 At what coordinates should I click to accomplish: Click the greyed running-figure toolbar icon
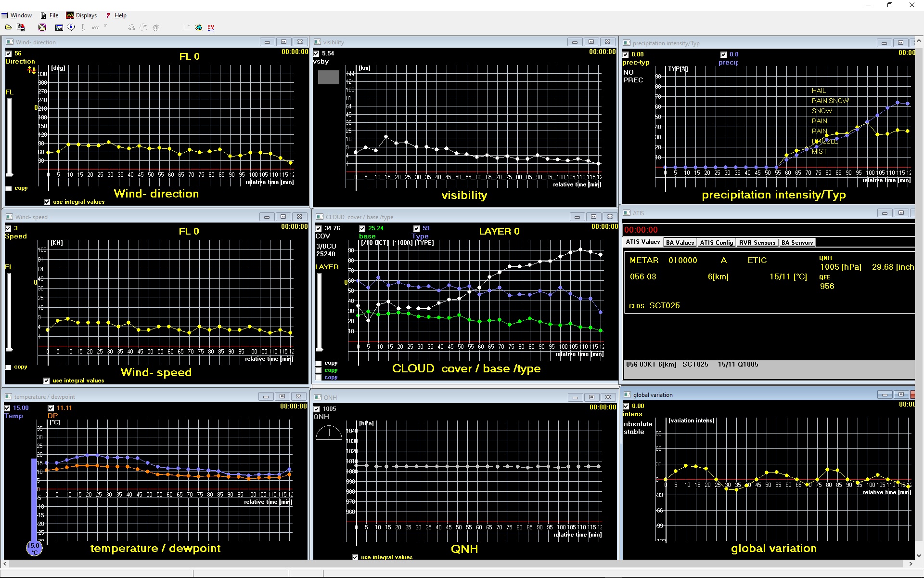155,27
